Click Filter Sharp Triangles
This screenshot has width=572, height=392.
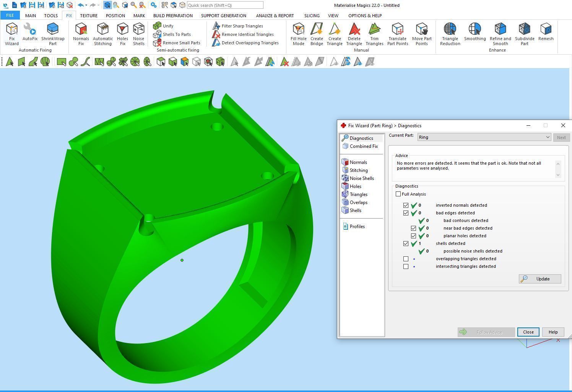point(237,26)
